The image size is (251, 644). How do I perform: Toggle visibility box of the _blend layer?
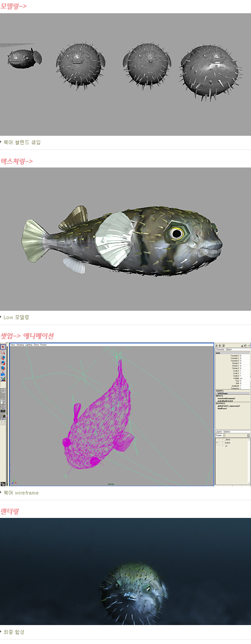point(217,439)
